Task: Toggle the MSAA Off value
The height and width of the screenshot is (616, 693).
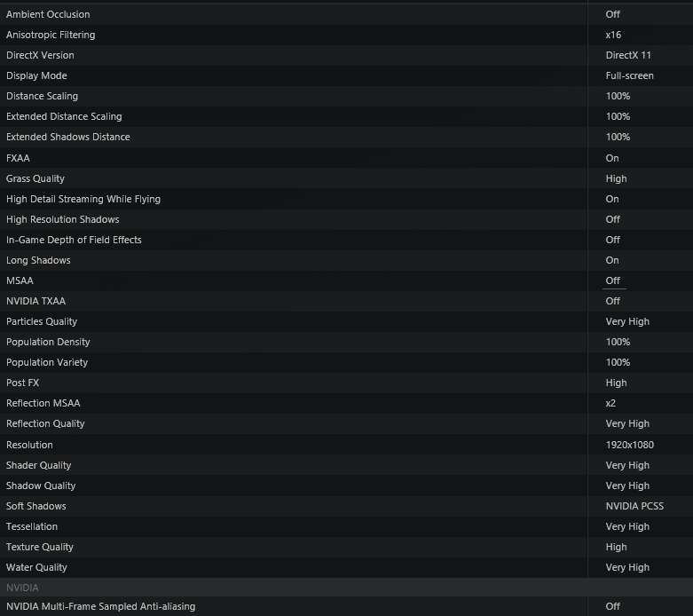Action: tap(612, 280)
